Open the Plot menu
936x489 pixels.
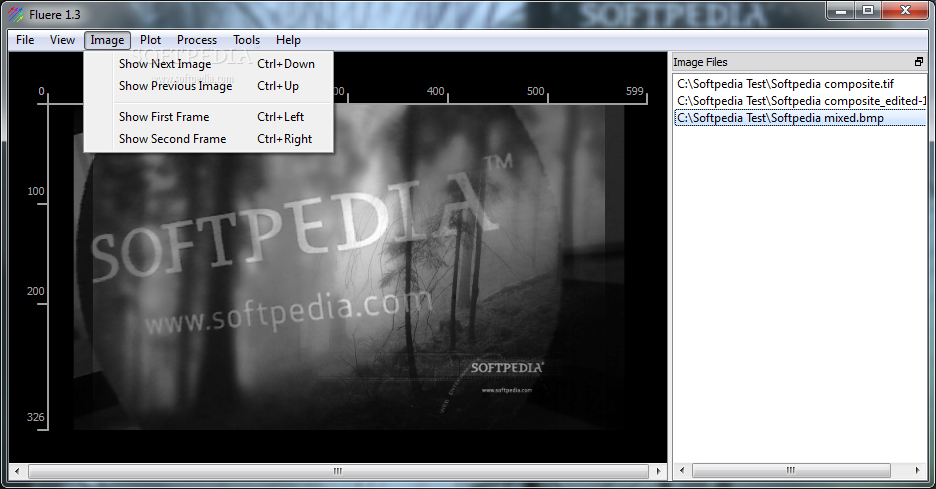click(x=150, y=40)
